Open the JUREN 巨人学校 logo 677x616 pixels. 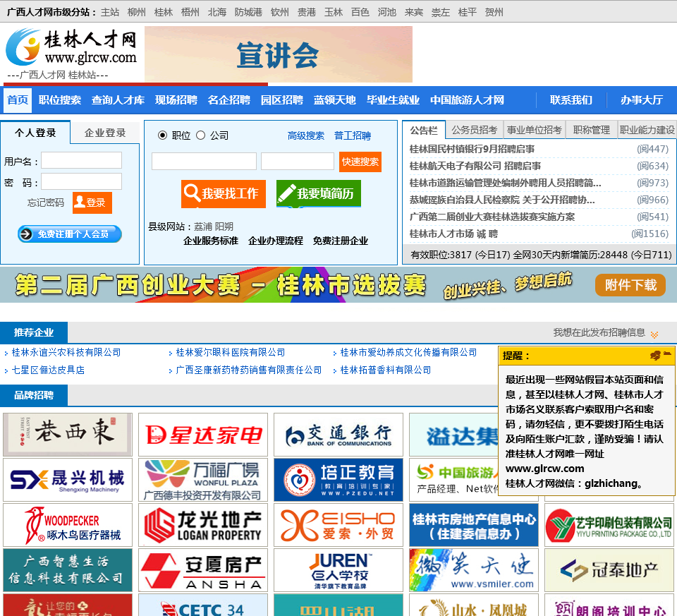338,570
